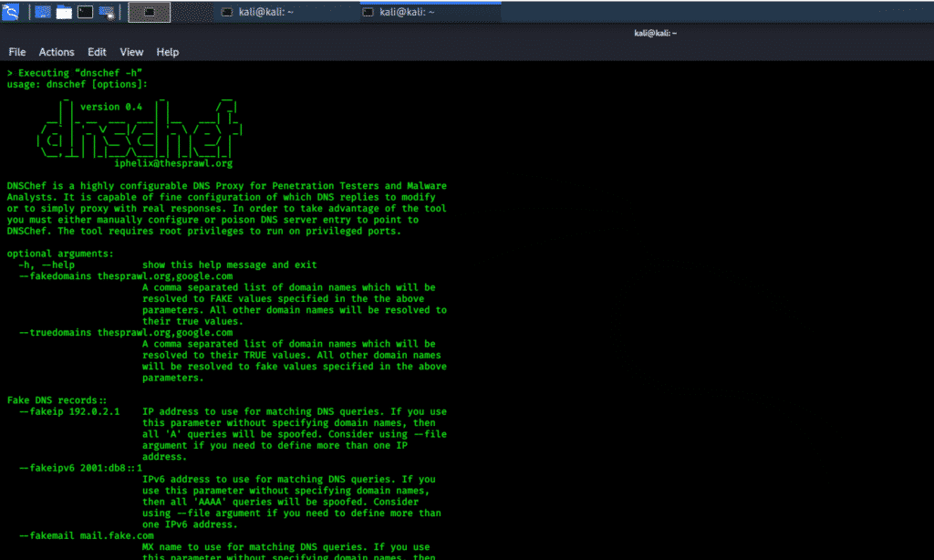934x560 pixels.
Task: Open the file manager folder icon
Action: (64, 12)
